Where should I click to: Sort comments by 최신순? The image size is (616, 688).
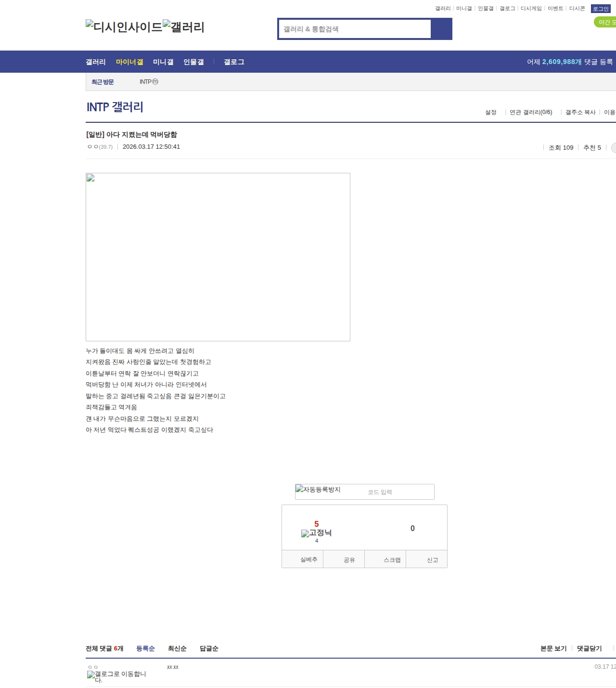tap(177, 649)
